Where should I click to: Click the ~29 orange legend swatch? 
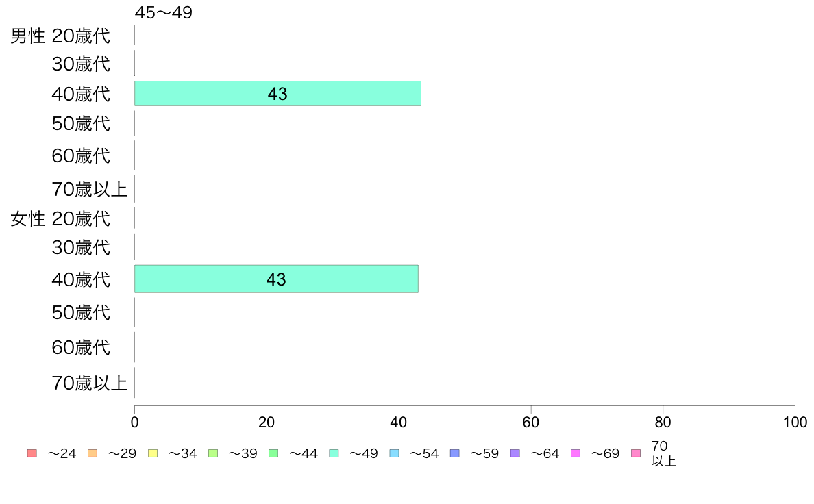tap(92, 453)
